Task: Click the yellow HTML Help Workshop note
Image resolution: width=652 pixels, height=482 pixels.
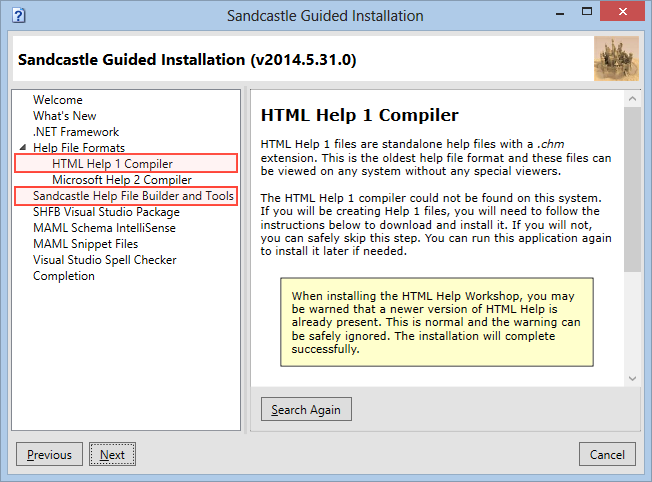Action: tap(437, 322)
